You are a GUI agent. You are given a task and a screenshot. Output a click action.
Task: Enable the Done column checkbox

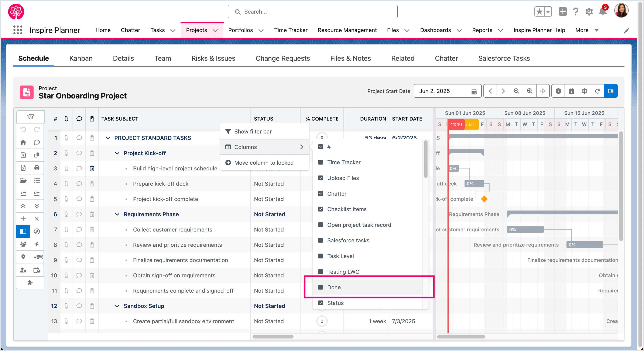tap(321, 287)
